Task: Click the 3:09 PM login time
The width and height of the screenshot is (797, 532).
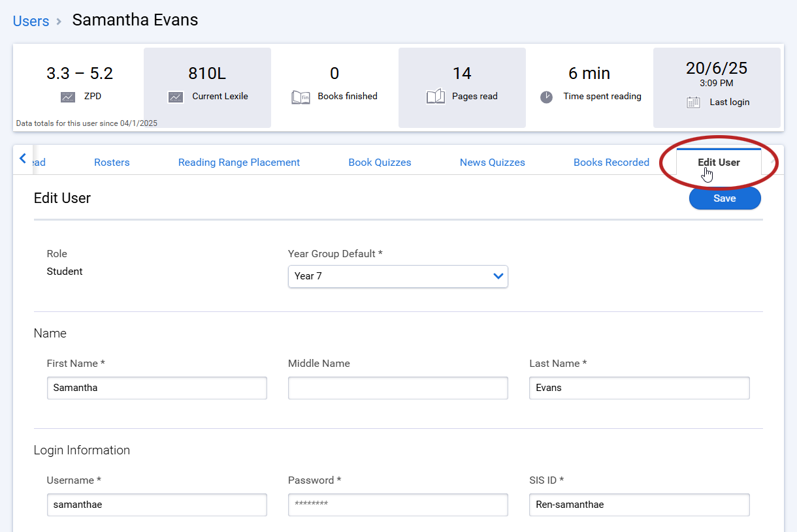Action: [717, 84]
